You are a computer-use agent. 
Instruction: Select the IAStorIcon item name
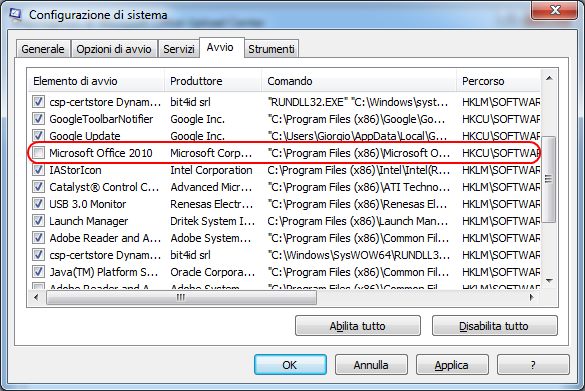pyautogui.click(x=75, y=170)
